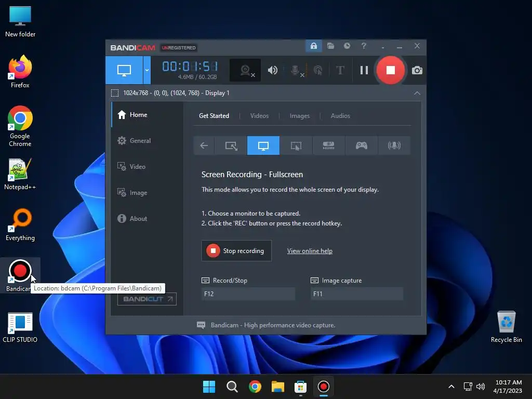Select the CLIP STUDIO desktop shortcut
Image resolution: width=532 pixels, height=399 pixels.
[x=20, y=327]
